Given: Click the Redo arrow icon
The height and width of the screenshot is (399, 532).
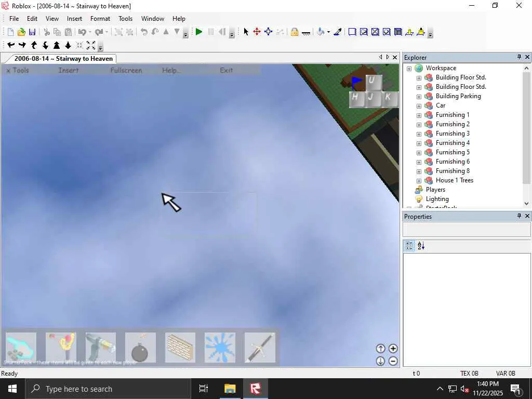Looking at the screenshot, I should click(99, 32).
